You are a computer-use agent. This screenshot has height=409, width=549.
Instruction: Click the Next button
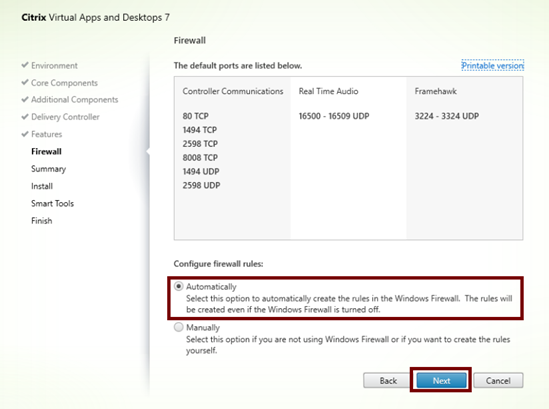pyautogui.click(x=441, y=380)
